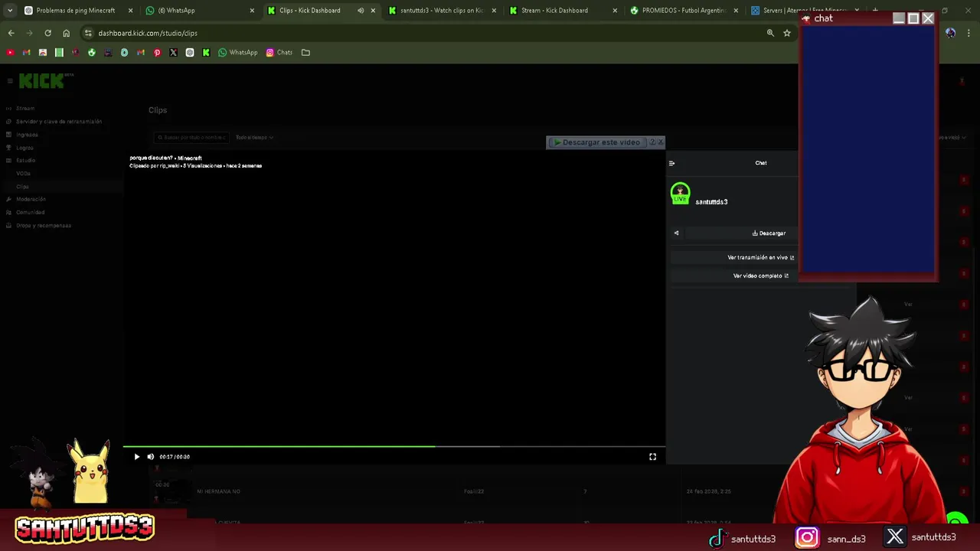Minimize the chat overlay window
The image size is (980, 551).
899,18
